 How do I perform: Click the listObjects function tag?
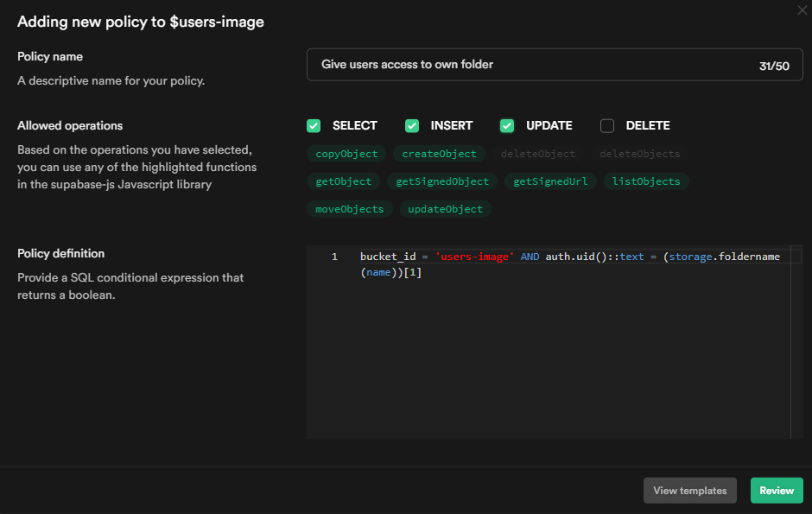pos(646,181)
